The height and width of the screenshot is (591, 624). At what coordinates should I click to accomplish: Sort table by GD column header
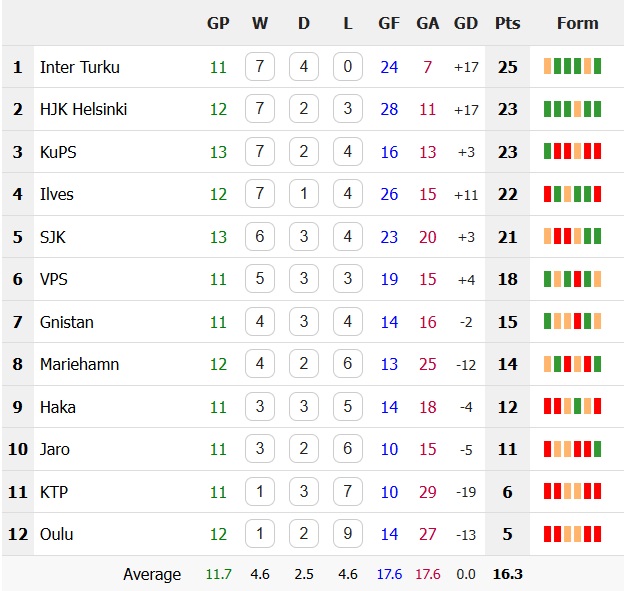(x=466, y=23)
